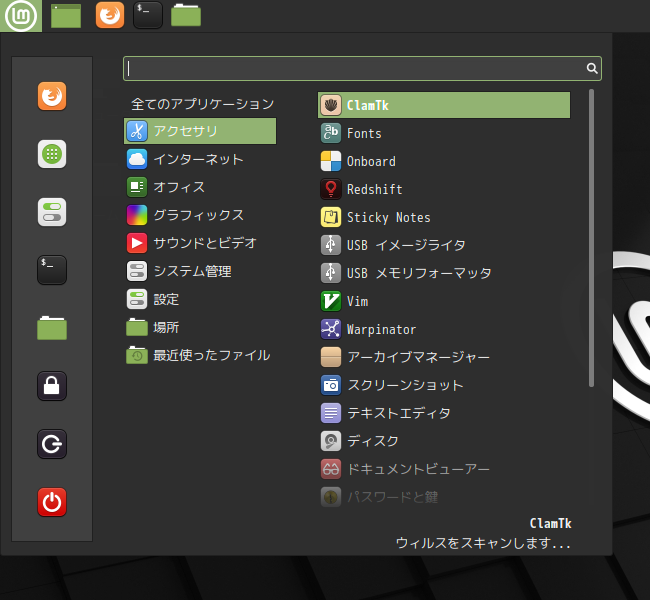Viewport: 650px width, 600px height.
Task: Open Firefox from the menu favorites sidebar
Action: tap(52, 96)
